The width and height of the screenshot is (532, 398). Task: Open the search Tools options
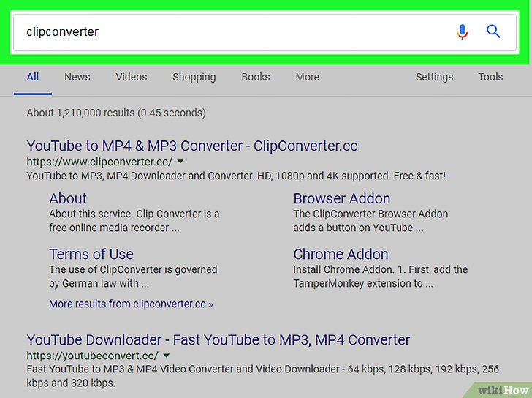click(x=490, y=77)
